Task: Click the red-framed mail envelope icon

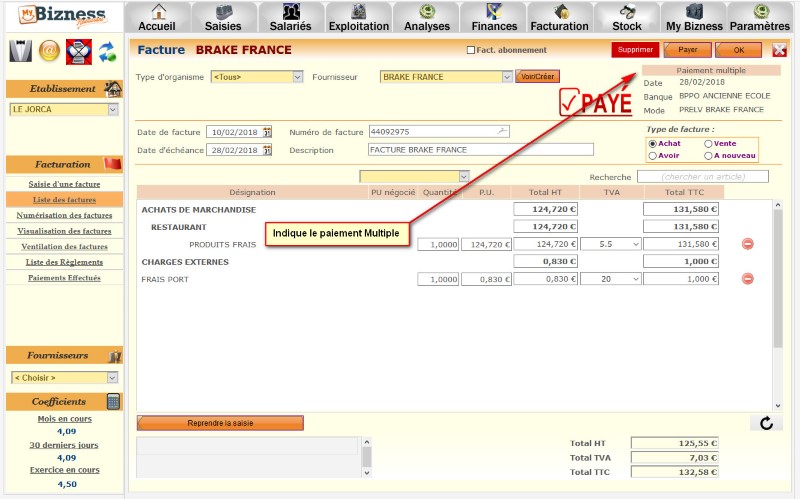Action: pos(79,52)
